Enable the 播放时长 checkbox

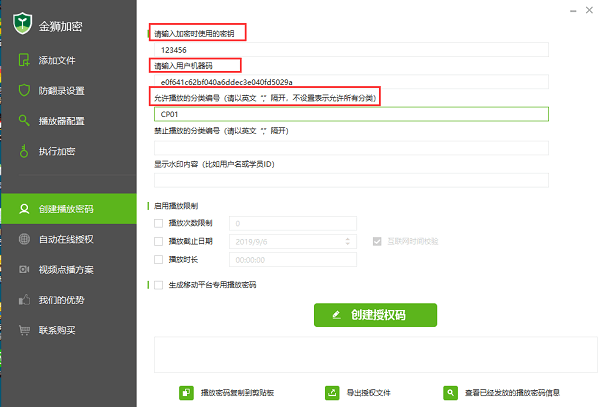158,259
